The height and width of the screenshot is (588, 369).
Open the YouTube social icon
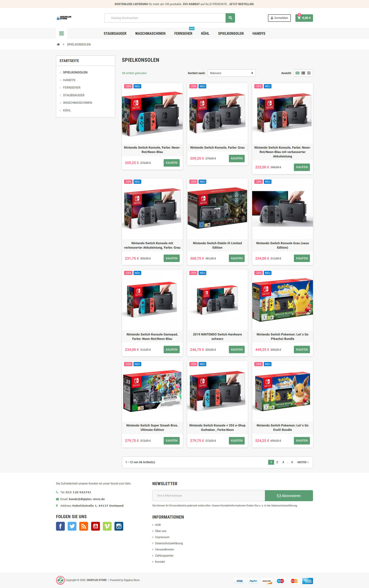pos(95,526)
